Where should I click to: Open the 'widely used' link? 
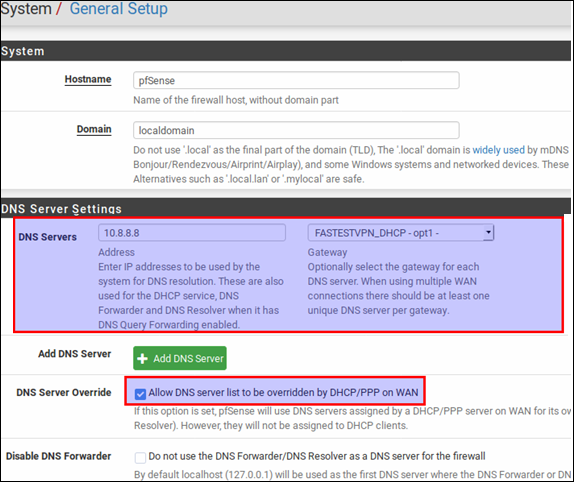point(498,150)
